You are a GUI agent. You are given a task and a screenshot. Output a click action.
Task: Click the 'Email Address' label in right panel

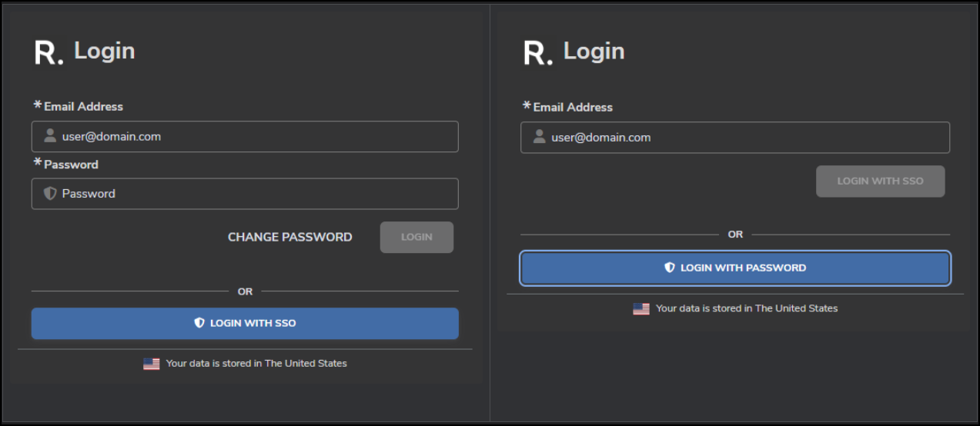tap(573, 107)
